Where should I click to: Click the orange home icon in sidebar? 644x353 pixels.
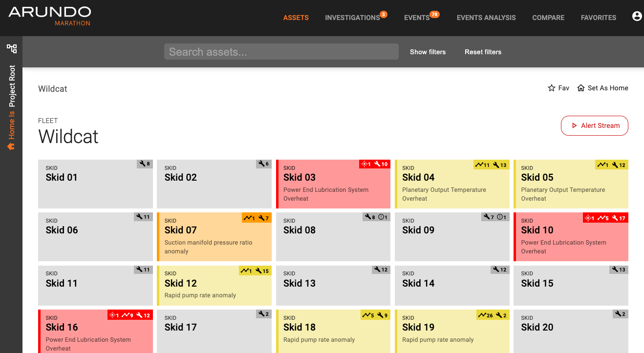click(11, 146)
